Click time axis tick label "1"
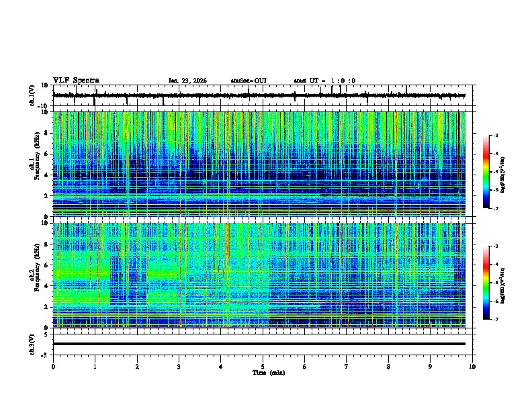Image resolution: width=532 pixels, height=411 pixels. (95, 367)
